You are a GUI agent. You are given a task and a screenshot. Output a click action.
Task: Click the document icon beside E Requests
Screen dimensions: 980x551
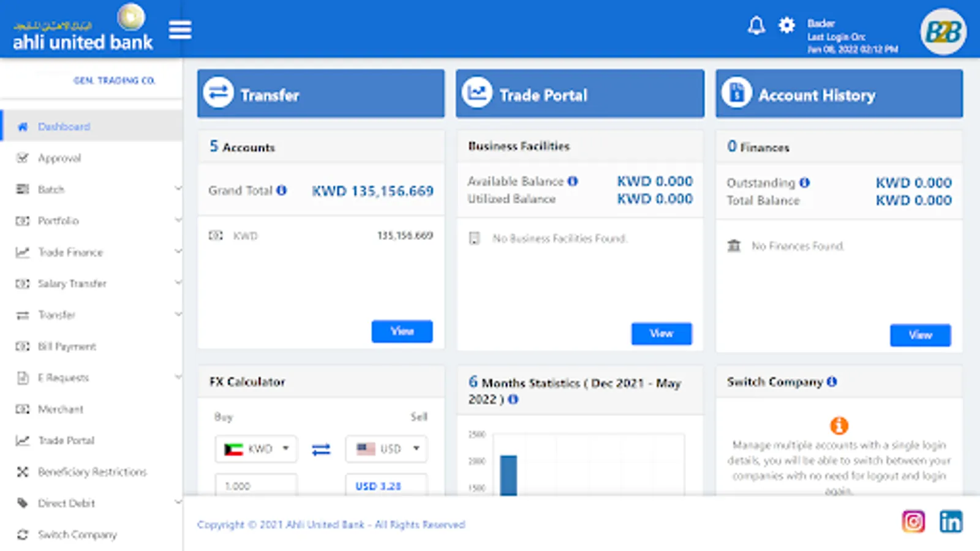pyautogui.click(x=23, y=378)
